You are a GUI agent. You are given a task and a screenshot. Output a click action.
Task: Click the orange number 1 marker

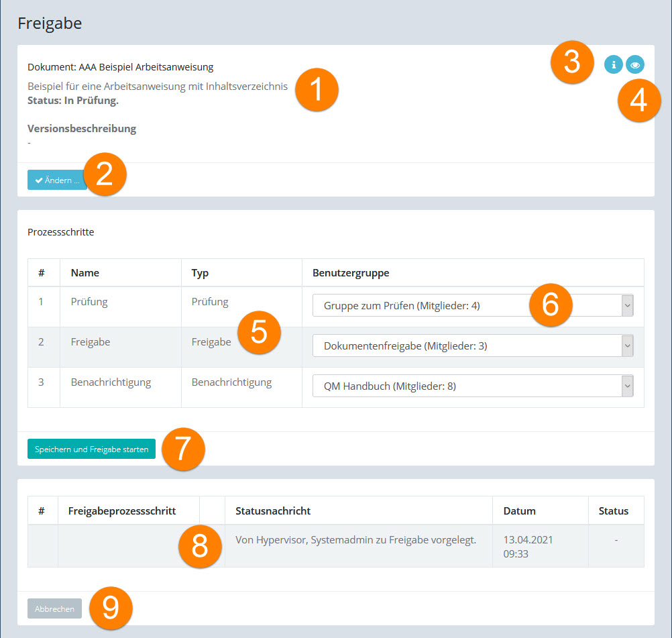tap(317, 92)
